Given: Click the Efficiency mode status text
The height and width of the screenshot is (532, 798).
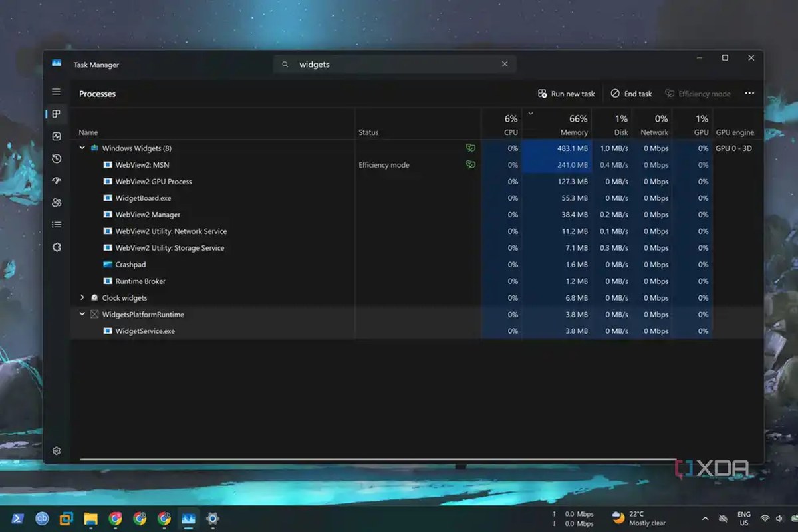Looking at the screenshot, I should [384, 165].
